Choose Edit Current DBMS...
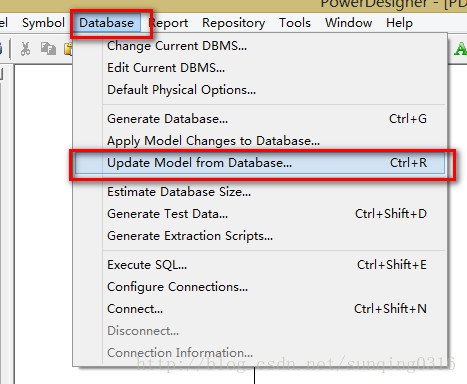Viewport: 467px width, 384px height. click(x=260, y=68)
